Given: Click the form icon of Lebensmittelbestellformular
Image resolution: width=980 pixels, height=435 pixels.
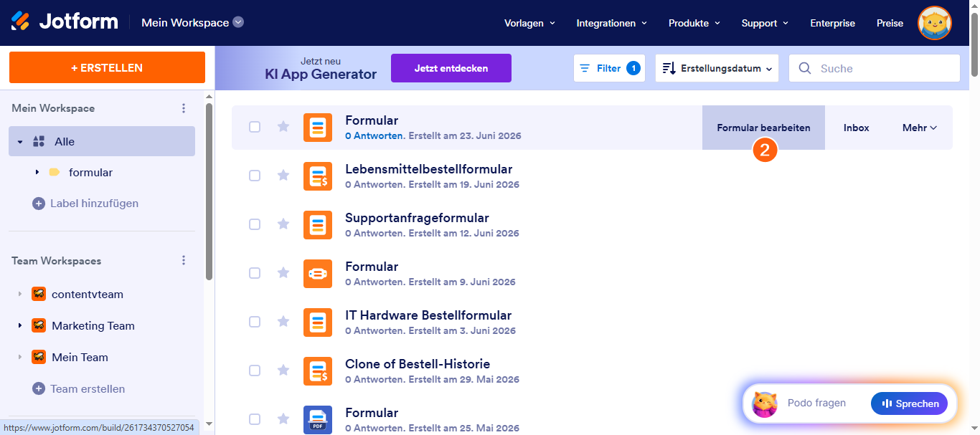Looking at the screenshot, I should coord(318,176).
